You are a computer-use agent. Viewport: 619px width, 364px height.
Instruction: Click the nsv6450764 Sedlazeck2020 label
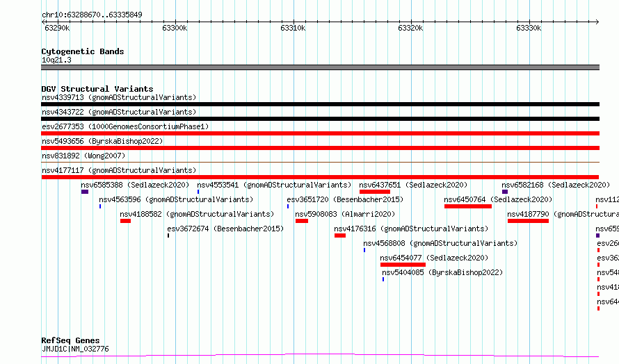(498, 199)
